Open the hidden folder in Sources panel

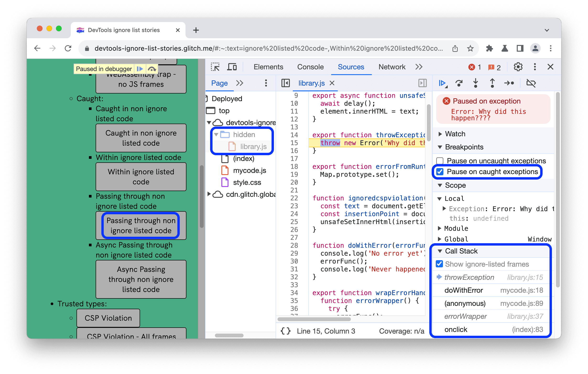242,134
